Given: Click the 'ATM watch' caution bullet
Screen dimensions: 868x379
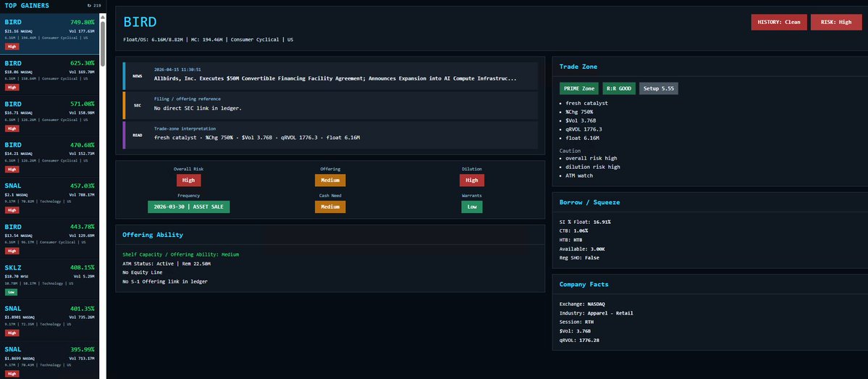Looking at the screenshot, I should point(579,175).
